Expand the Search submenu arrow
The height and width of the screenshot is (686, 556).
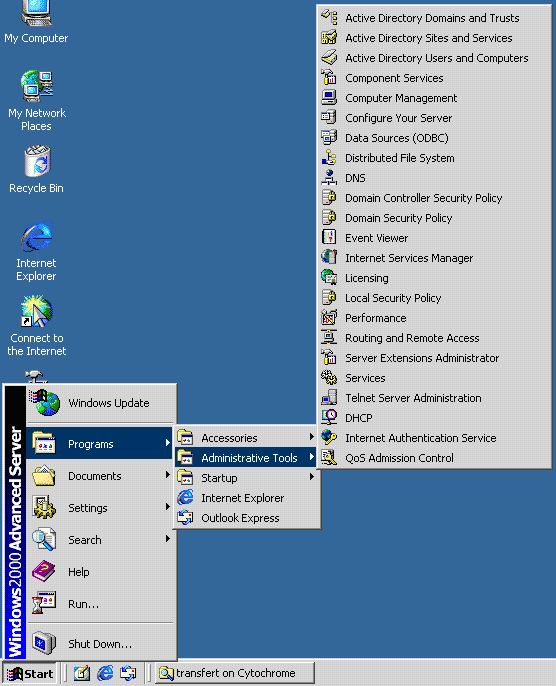[168, 539]
